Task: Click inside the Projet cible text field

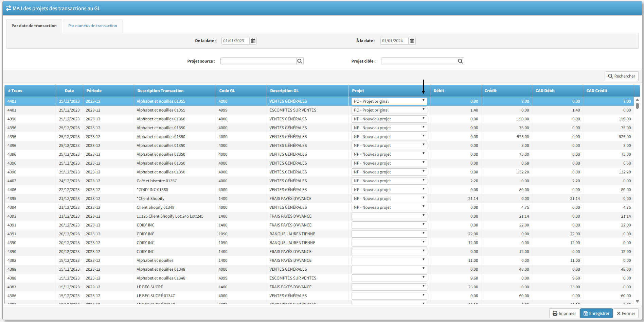Action: point(419,61)
